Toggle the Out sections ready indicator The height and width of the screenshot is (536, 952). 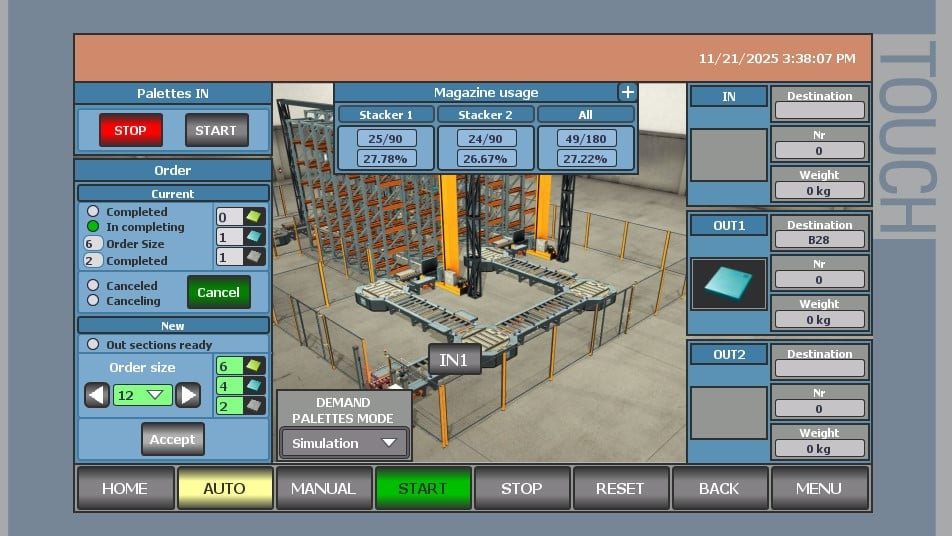pos(93,344)
